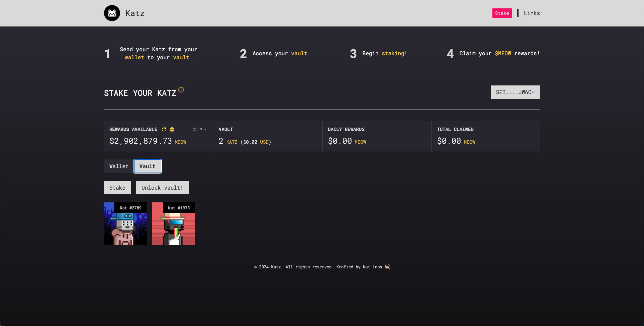
Task: Click the gift icon next to rewards
Action: 172,129
